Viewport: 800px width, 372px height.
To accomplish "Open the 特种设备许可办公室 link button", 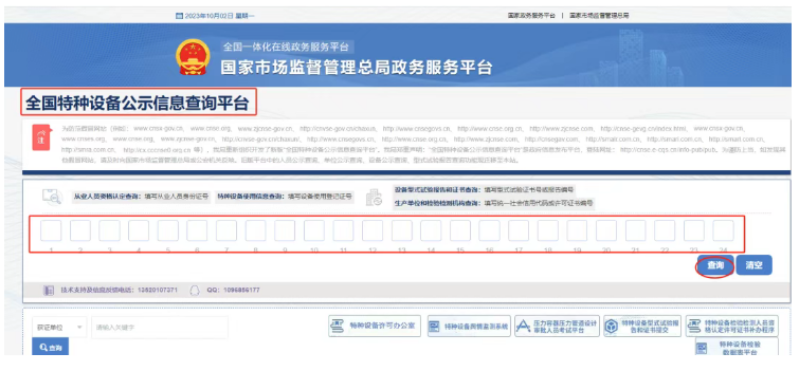I will (374, 326).
